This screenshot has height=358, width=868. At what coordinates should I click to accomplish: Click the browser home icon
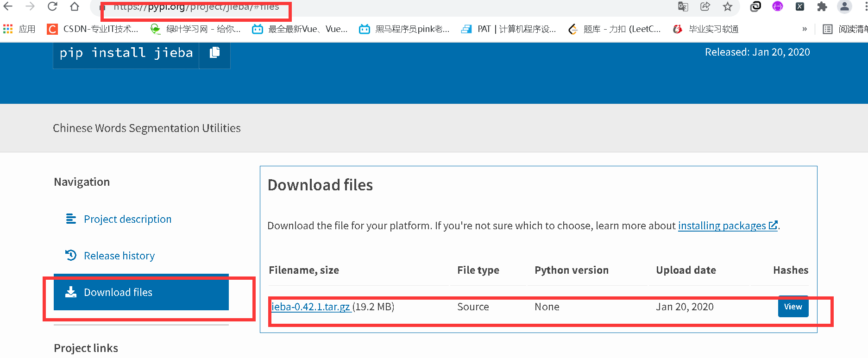(x=74, y=6)
